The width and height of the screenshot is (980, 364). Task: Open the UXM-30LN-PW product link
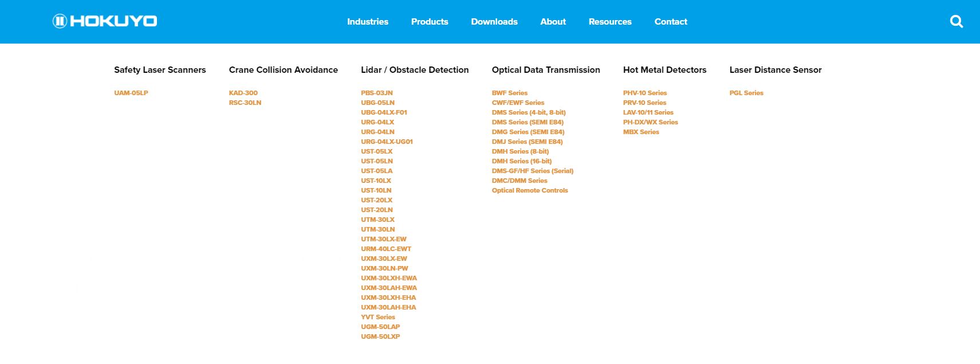[384, 268]
